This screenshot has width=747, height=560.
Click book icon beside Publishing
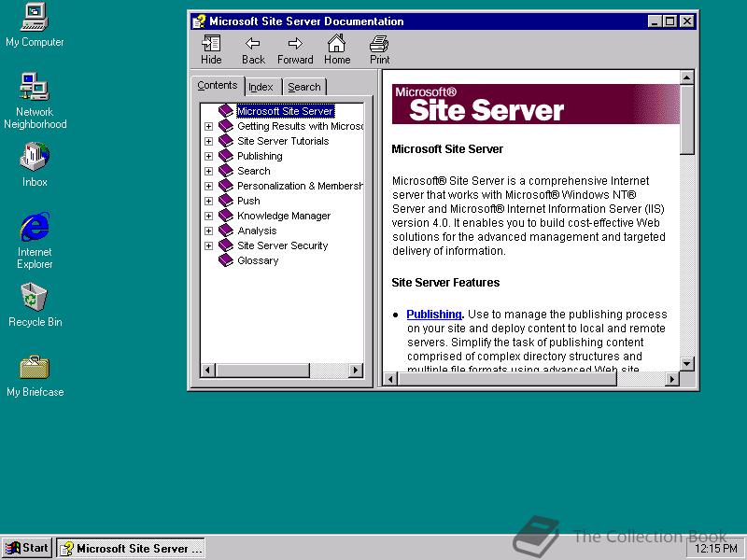tap(226, 156)
